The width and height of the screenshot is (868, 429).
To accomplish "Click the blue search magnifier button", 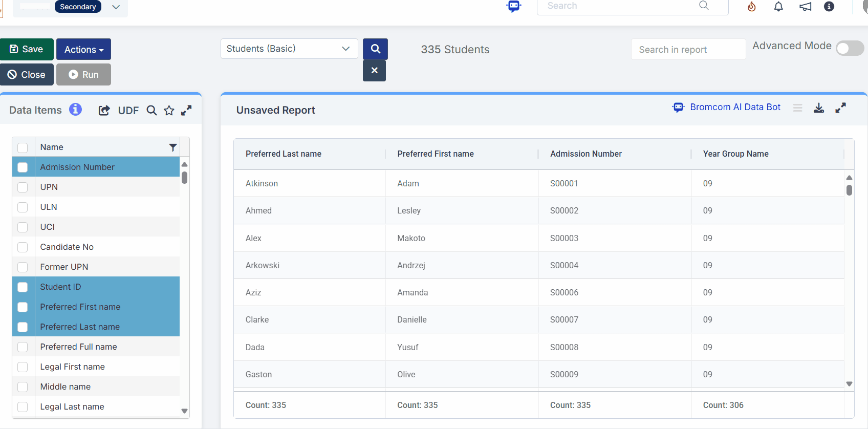I will tap(375, 49).
